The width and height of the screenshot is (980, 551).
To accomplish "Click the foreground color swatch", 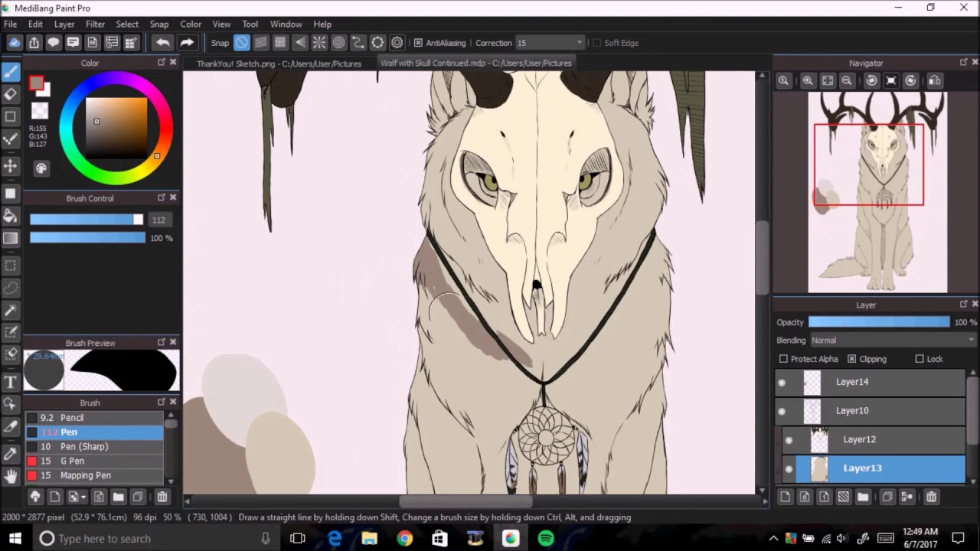I will pyautogui.click(x=36, y=83).
